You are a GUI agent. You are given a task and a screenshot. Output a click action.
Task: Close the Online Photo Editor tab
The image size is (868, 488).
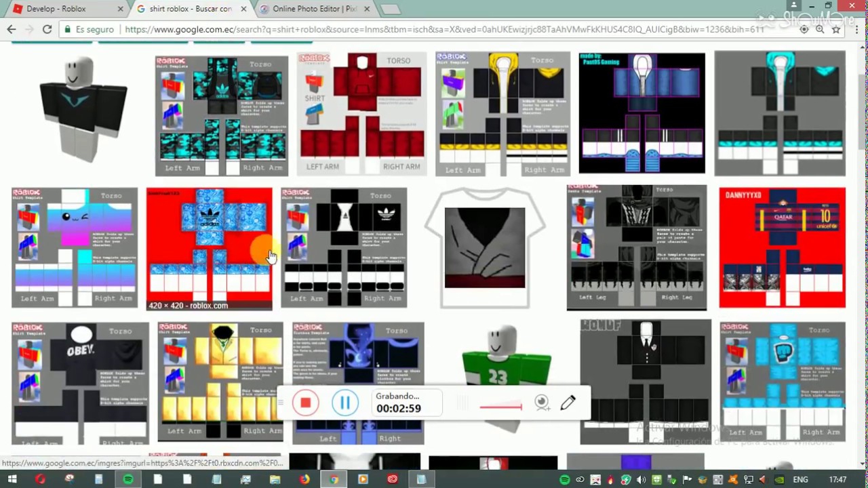367,9
